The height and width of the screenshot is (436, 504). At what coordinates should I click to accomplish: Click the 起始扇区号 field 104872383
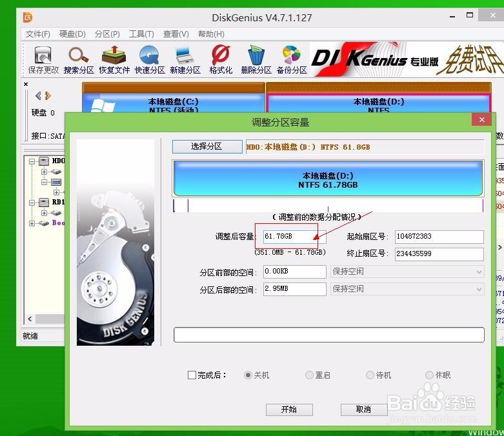[439, 237]
